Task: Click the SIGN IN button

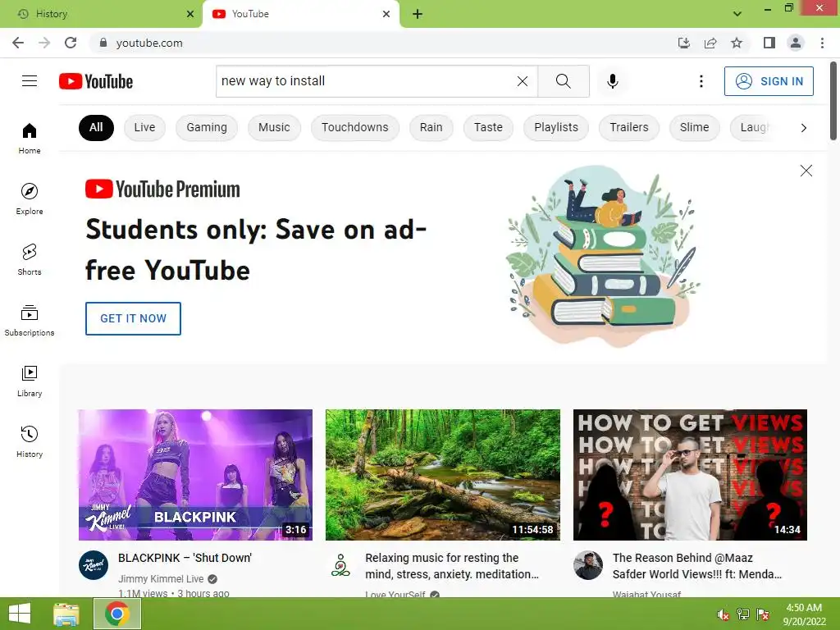Action: [x=768, y=81]
